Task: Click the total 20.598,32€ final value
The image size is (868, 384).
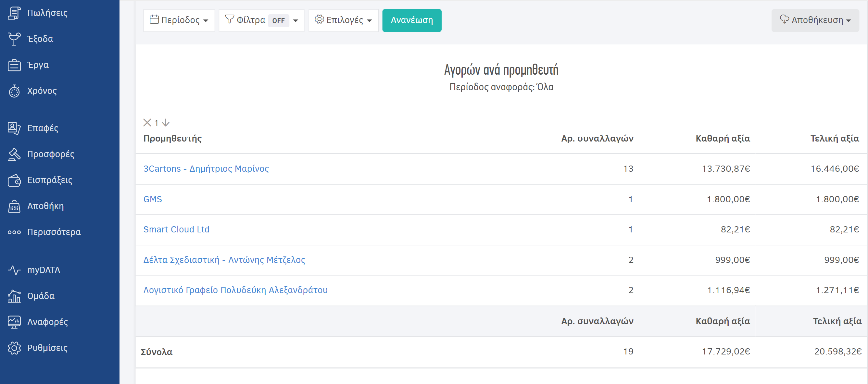Action: [x=837, y=351]
